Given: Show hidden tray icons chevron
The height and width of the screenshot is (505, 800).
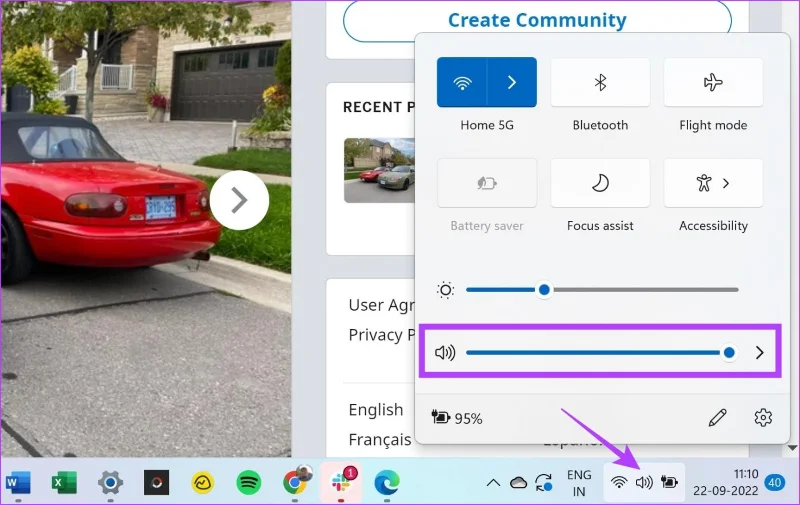Looking at the screenshot, I should coord(493,483).
